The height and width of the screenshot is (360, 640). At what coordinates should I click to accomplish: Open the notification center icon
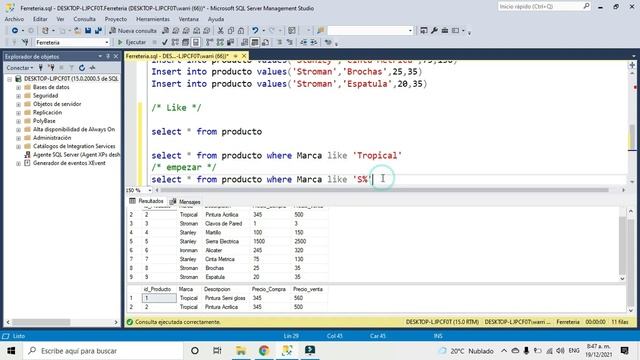[x=624, y=351]
